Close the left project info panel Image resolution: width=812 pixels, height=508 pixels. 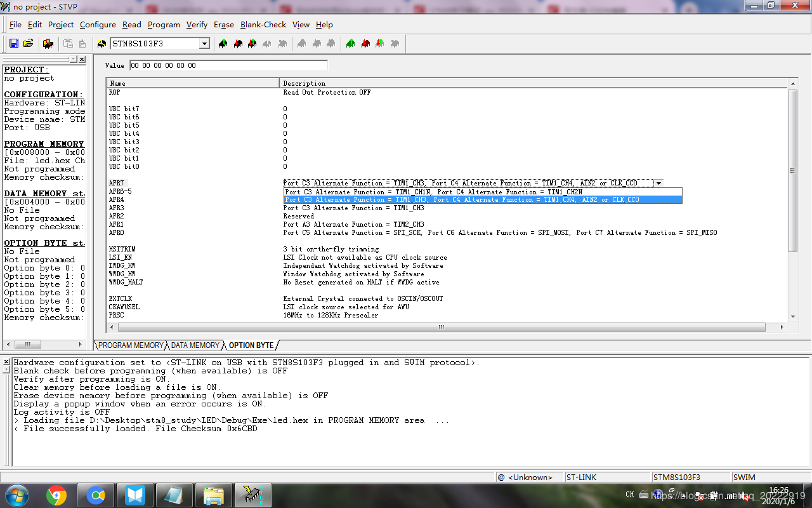pyautogui.click(x=82, y=59)
